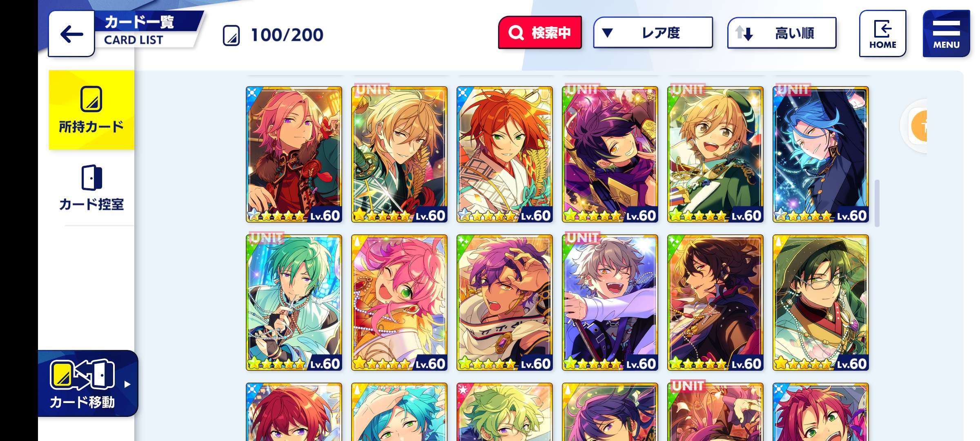Select the red-haired card in white kimono

pyautogui.click(x=505, y=154)
